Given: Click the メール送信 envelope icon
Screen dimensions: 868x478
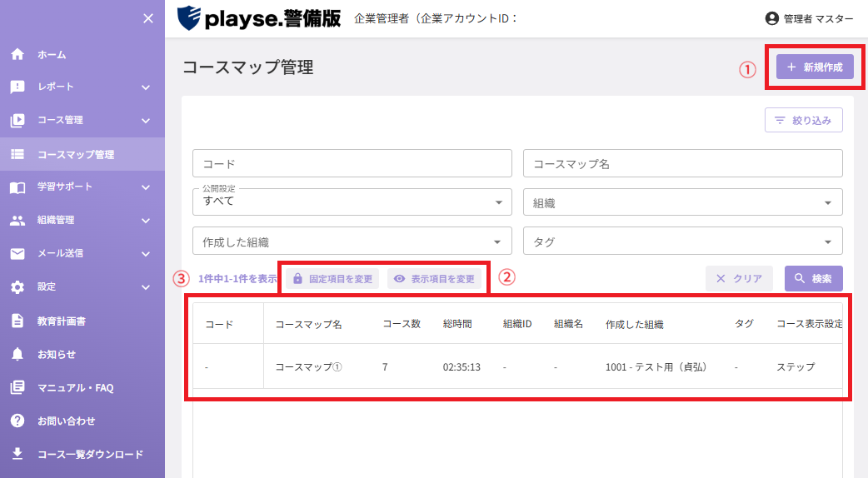Looking at the screenshot, I should point(17,253).
